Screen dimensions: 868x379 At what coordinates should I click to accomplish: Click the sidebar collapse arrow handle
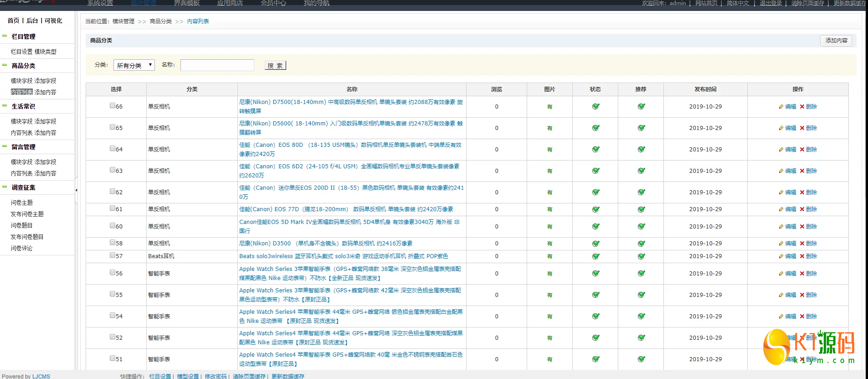point(76,190)
